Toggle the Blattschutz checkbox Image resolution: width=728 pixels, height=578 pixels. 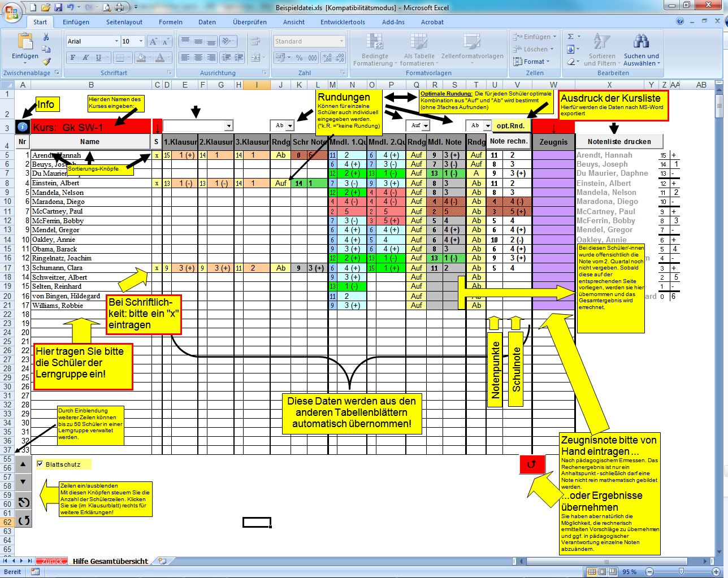(x=40, y=464)
